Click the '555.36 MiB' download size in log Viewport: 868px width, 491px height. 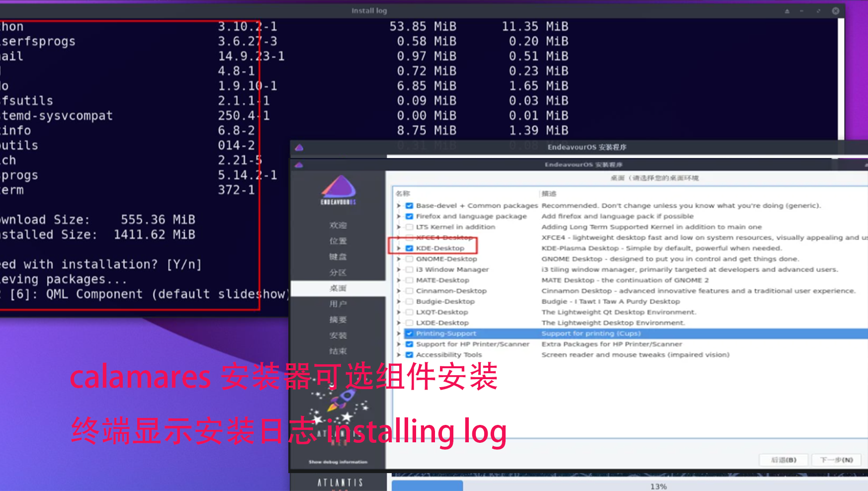tap(158, 220)
